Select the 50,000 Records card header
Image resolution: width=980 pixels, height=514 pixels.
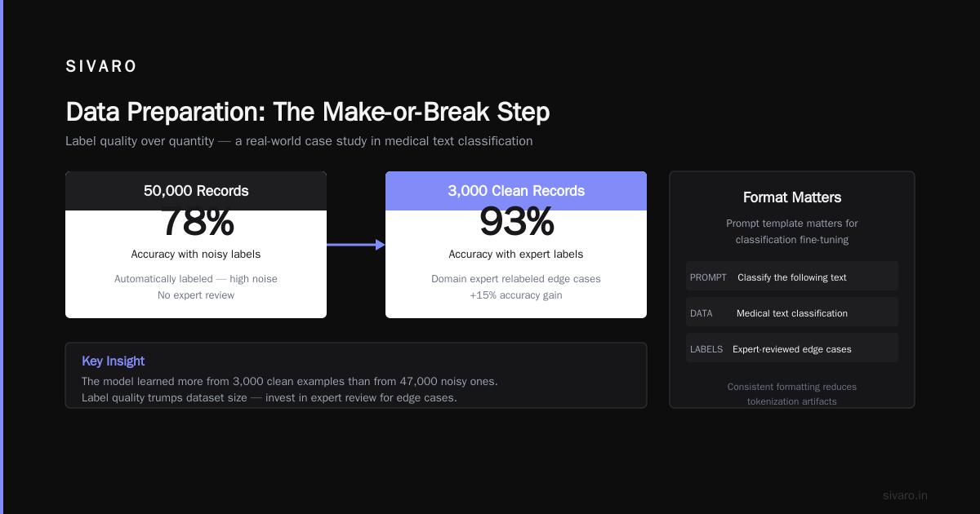196,191
